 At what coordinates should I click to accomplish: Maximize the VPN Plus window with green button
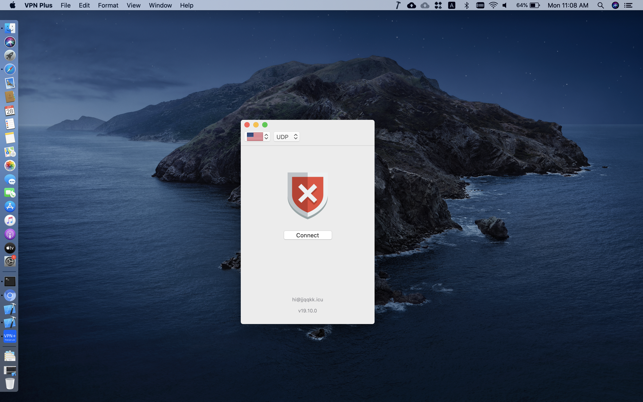(x=265, y=125)
